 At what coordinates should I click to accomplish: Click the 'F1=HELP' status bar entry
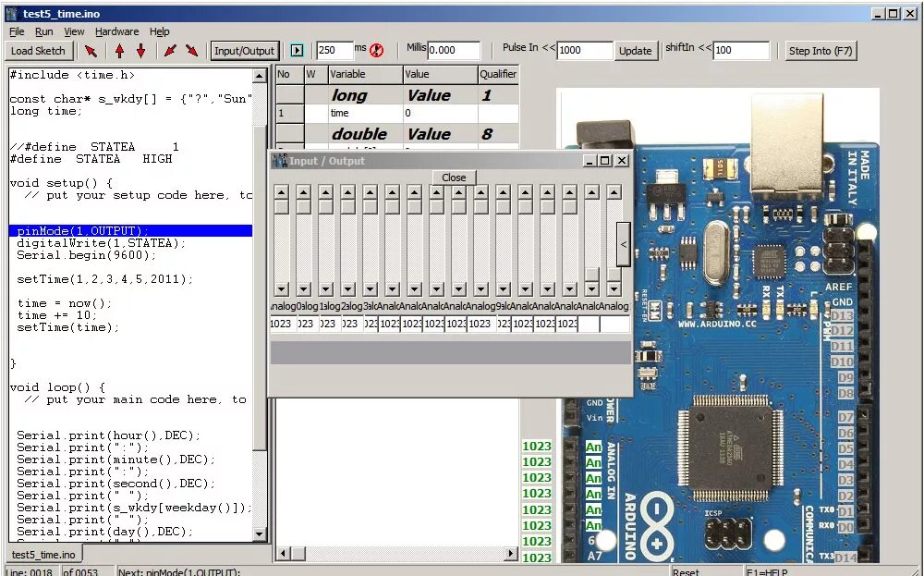pos(769,572)
